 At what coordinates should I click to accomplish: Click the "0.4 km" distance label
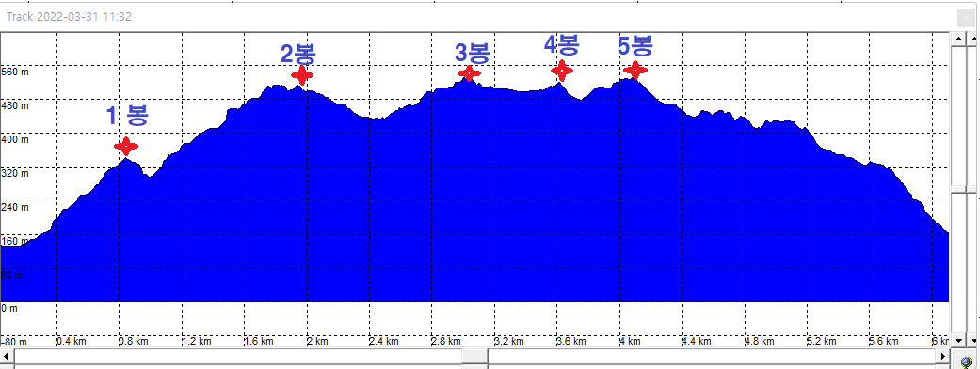[x=72, y=342]
